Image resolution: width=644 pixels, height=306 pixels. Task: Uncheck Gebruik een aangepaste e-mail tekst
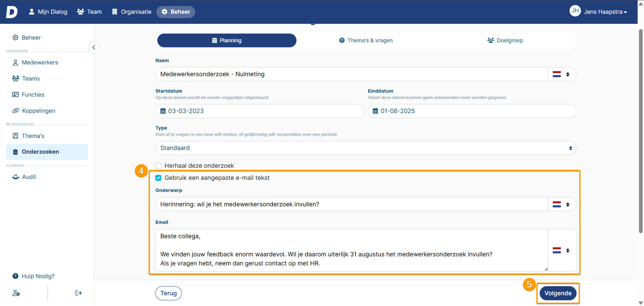point(158,178)
